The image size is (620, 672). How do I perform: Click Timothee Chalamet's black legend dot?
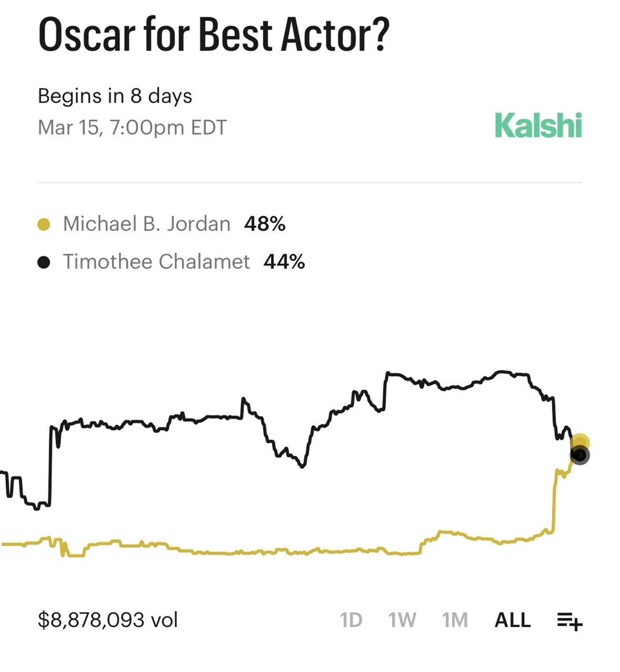(44, 262)
